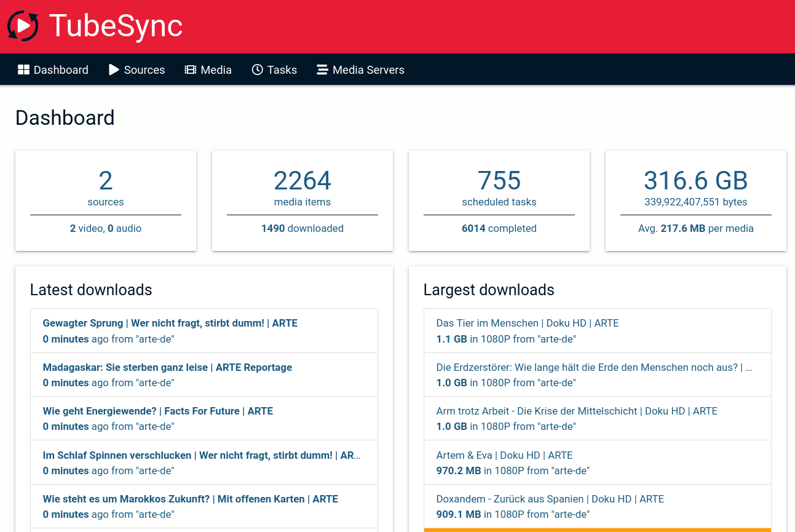Open the 2264 media items card
The image size is (795, 532).
303,201
